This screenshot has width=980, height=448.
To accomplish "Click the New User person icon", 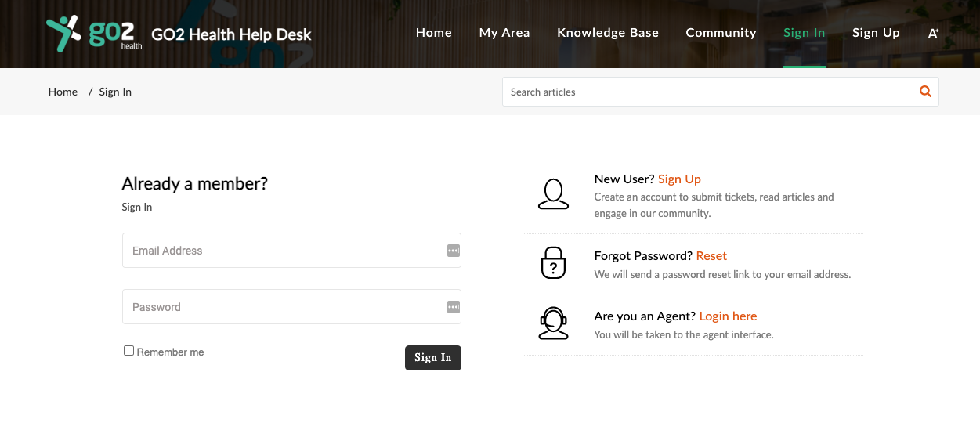I will pos(553,193).
